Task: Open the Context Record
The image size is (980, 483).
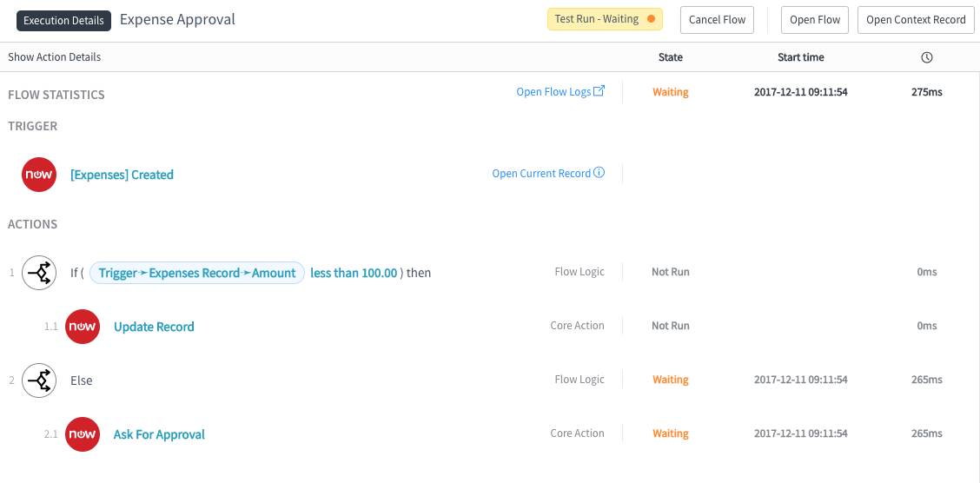Action: [916, 19]
